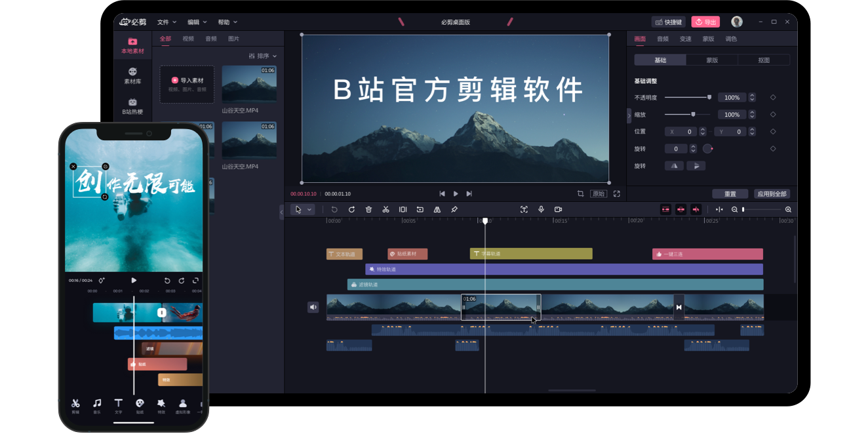Click the timeline fit-to-width icon

pos(719,210)
